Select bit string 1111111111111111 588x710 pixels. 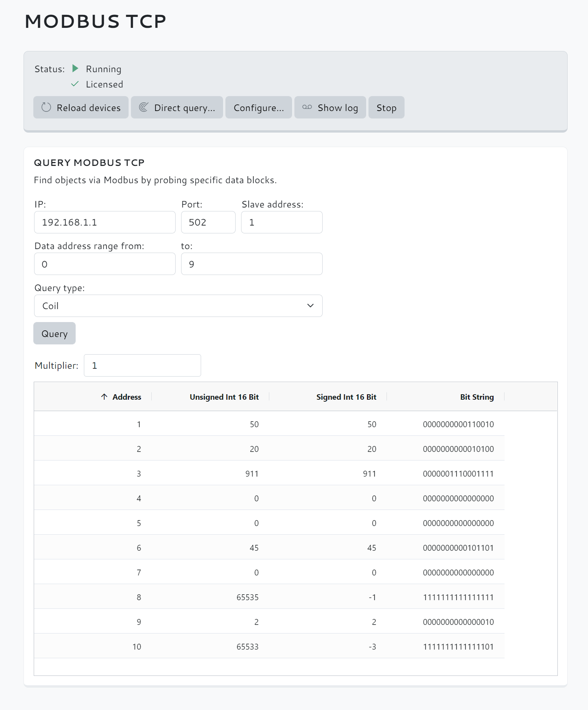458,597
